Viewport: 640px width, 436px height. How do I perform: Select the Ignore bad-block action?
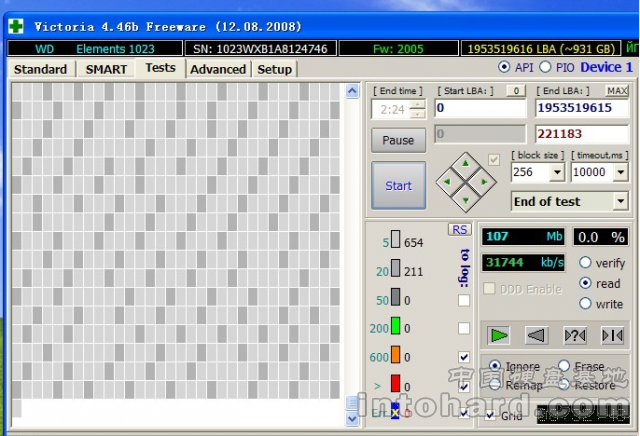pyautogui.click(x=495, y=366)
